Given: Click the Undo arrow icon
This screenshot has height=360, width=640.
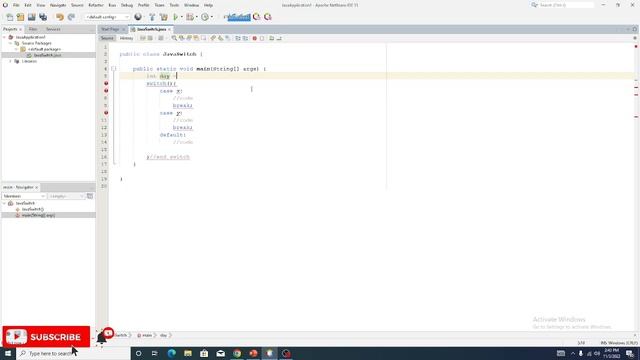Looking at the screenshot, I should (x=60, y=17).
